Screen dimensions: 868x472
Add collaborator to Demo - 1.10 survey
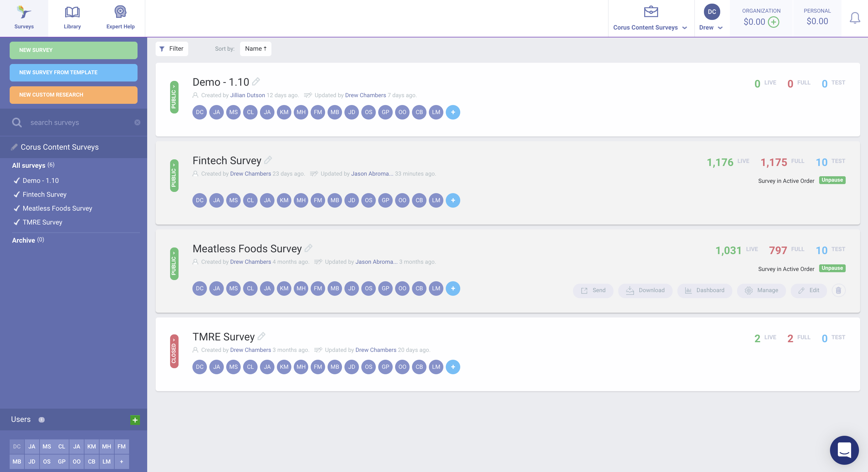tap(453, 112)
